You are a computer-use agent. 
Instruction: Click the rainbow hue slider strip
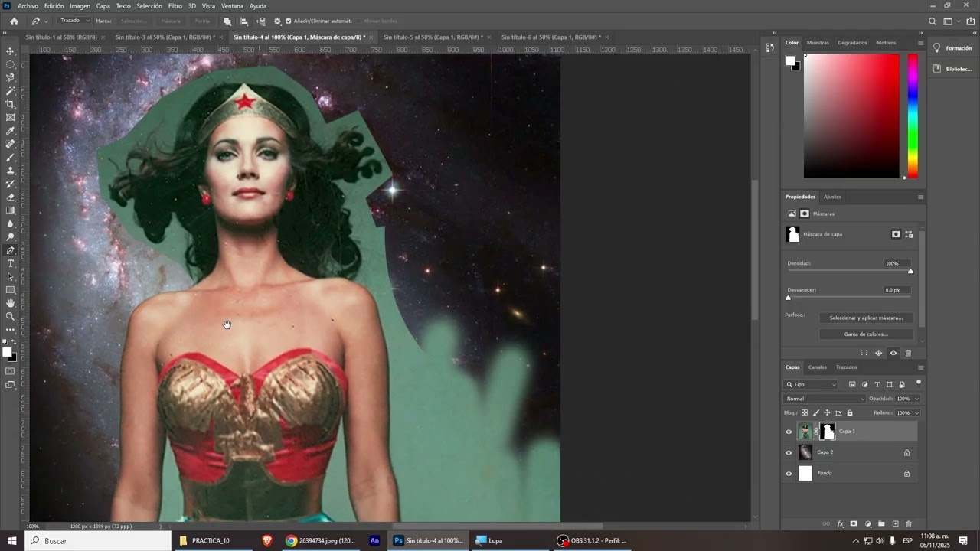[x=913, y=116]
